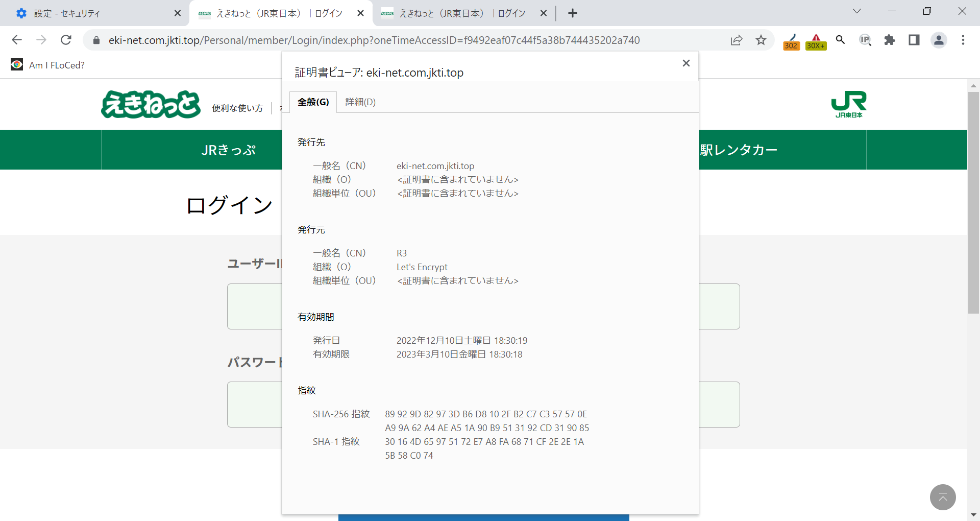Click the scroll-to-top round button
980x521 pixels.
(943, 497)
